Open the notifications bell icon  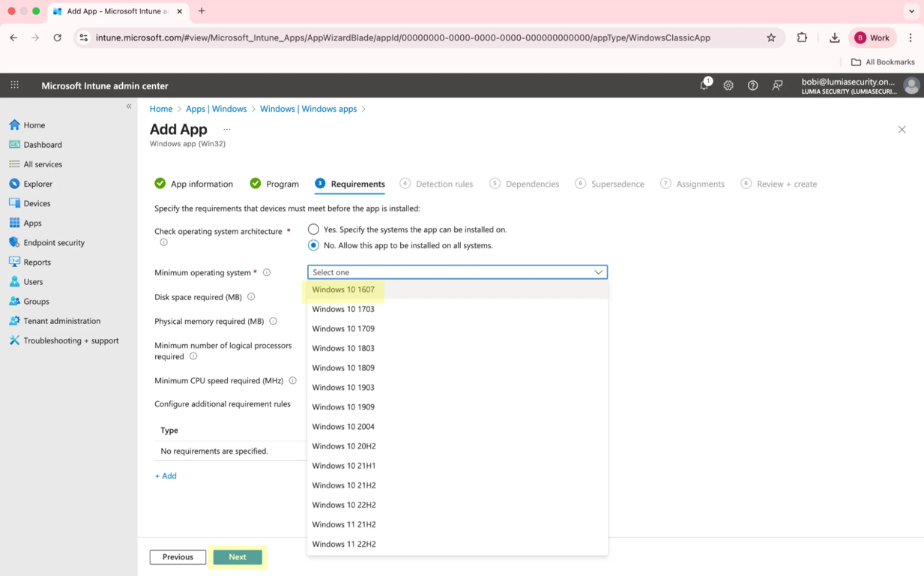(704, 85)
